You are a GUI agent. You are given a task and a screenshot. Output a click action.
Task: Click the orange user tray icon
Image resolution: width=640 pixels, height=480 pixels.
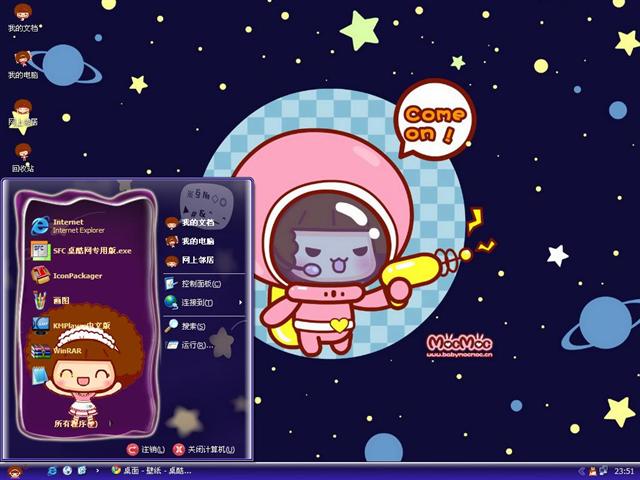[x=593, y=471]
